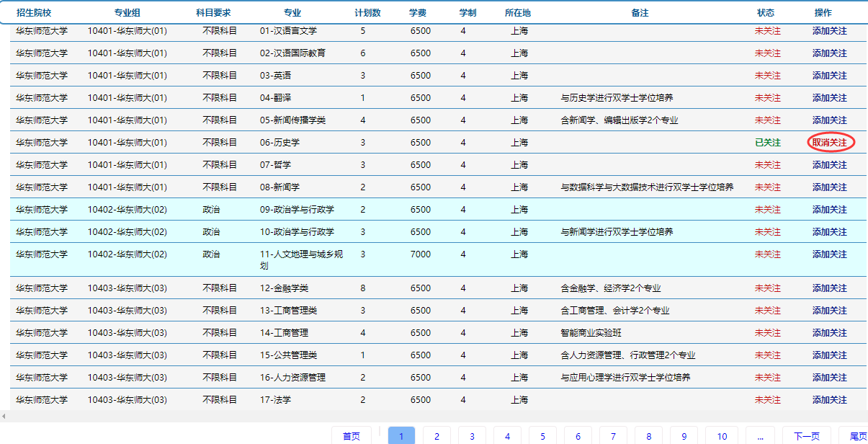This screenshot has height=444, width=868.
Task: Add 13-工商管理类 to followed list
Action: pos(829,311)
